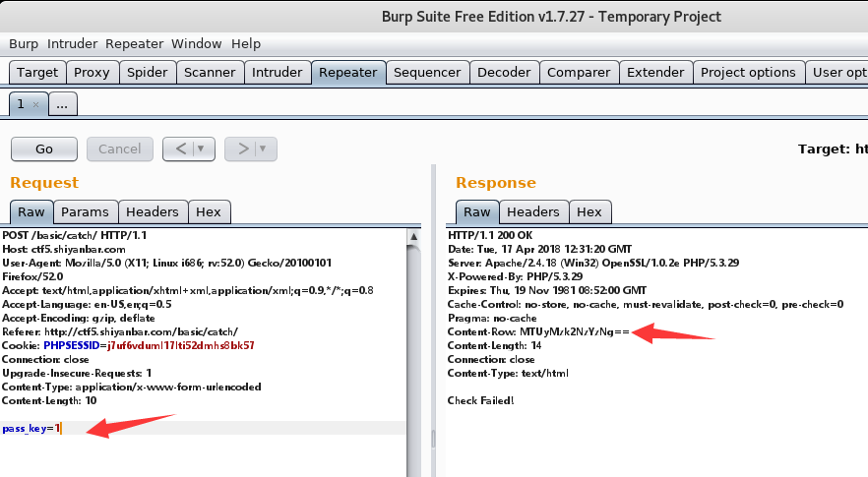Image resolution: width=868 pixels, height=477 pixels.
Task: Open the Project options tab
Action: pos(748,73)
